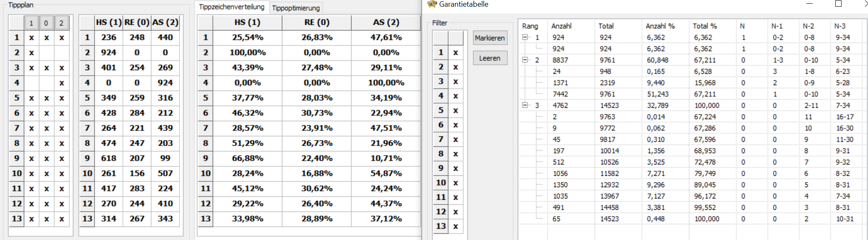Screen dimensions: 868x240
Task: Toggle filter mark for row 7
Action: pos(456,139)
